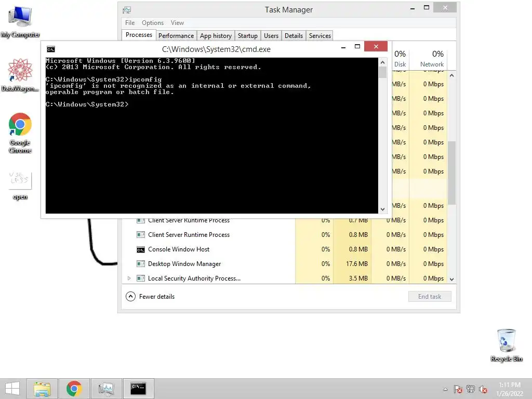Screen dimensions: 532x399
Task: Minimize the cmd.exe window
Action: [x=343, y=47]
